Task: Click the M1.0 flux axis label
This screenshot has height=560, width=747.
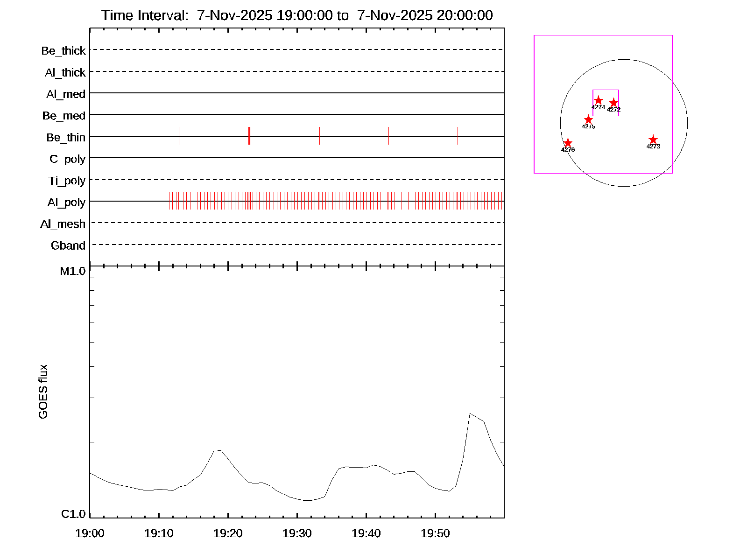Action: 73,271
